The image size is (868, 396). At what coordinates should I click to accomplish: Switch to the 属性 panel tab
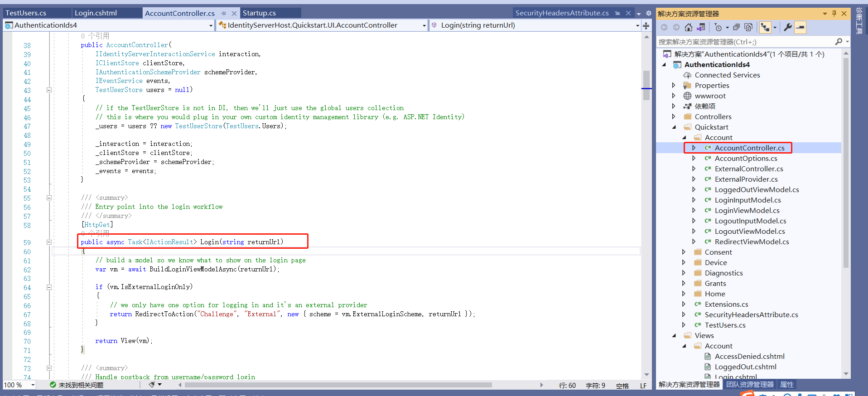click(786, 384)
